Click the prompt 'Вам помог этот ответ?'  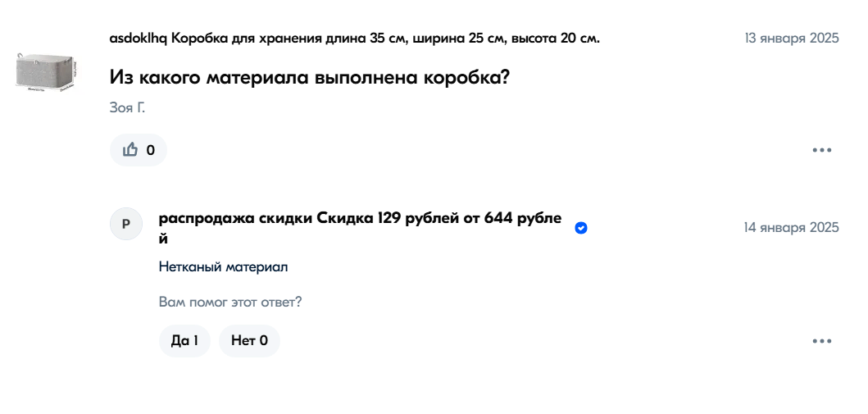pyautogui.click(x=230, y=303)
